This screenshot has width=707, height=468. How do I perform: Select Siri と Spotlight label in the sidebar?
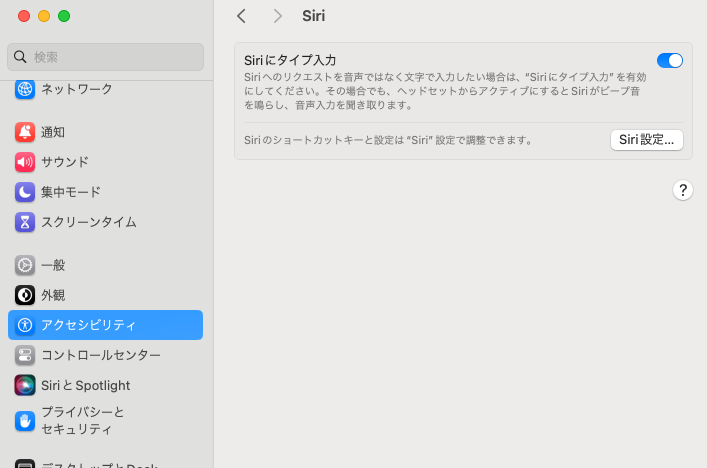coord(86,385)
